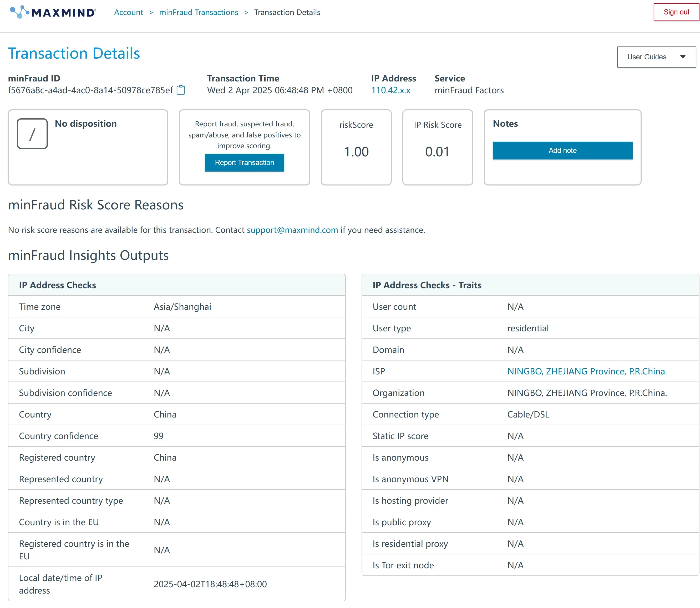700x608 pixels.
Task: Click the Registered country value China
Action: coord(165,457)
